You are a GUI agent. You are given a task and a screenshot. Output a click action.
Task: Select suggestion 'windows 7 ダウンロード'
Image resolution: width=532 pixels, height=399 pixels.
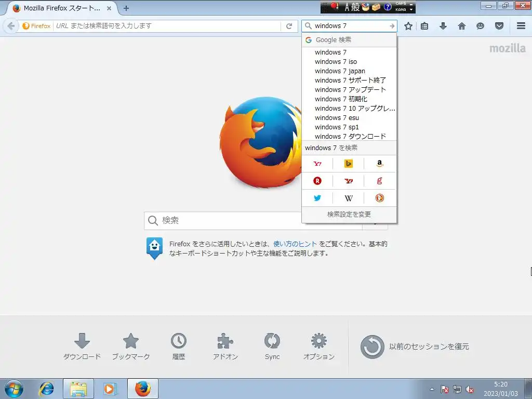349,136
